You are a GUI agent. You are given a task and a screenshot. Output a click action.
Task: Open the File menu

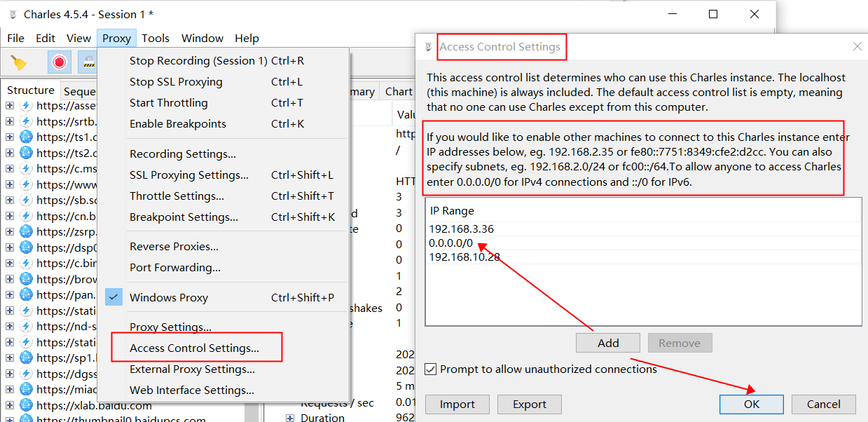(15, 38)
